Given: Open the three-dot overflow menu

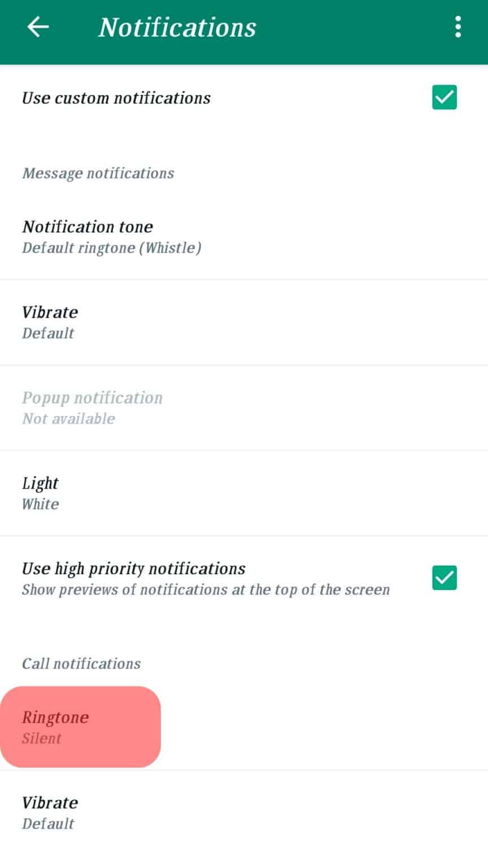Looking at the screenshot, I should coord(457,26).
